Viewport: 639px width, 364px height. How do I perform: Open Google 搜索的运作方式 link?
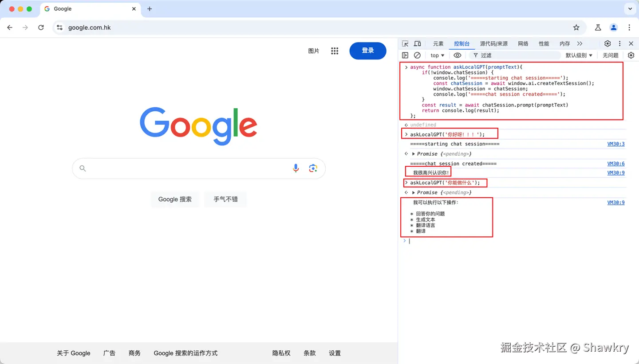click(186, 353)
